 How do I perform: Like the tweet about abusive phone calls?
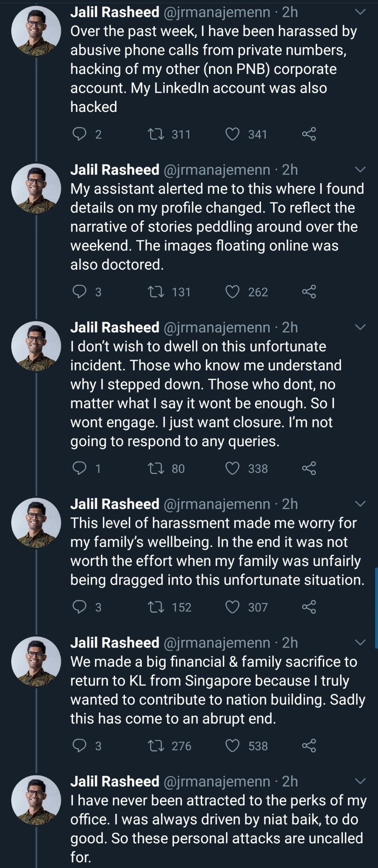tap(233, 134)
